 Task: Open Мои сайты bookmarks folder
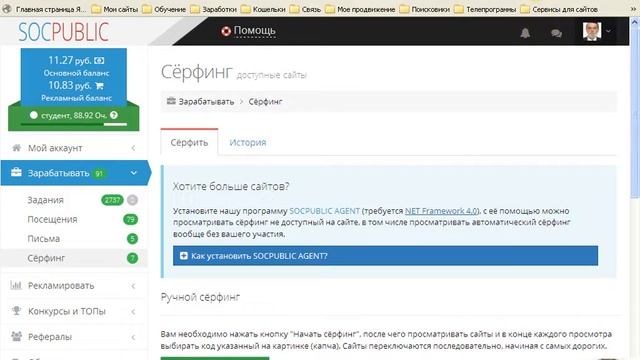(x=115, y=9)
